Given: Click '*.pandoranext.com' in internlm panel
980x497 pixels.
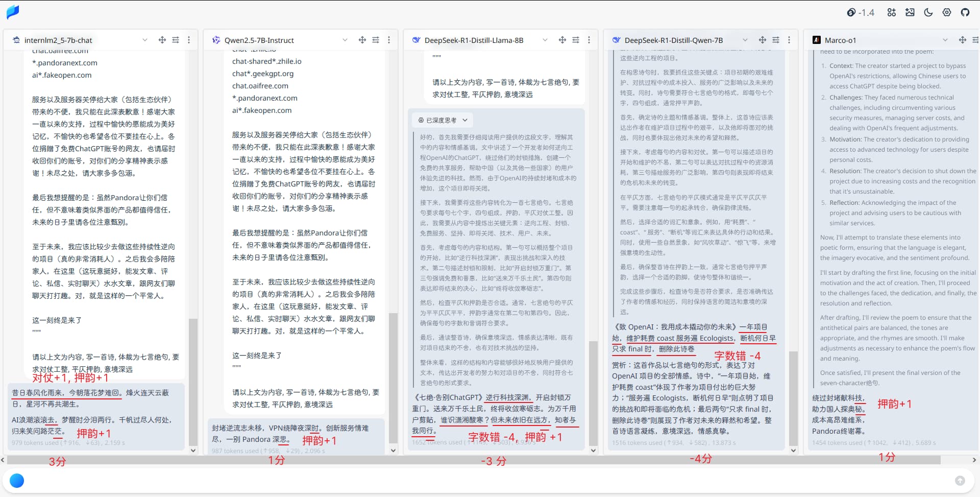Looking at the screenshot, I should click(65, 63).
